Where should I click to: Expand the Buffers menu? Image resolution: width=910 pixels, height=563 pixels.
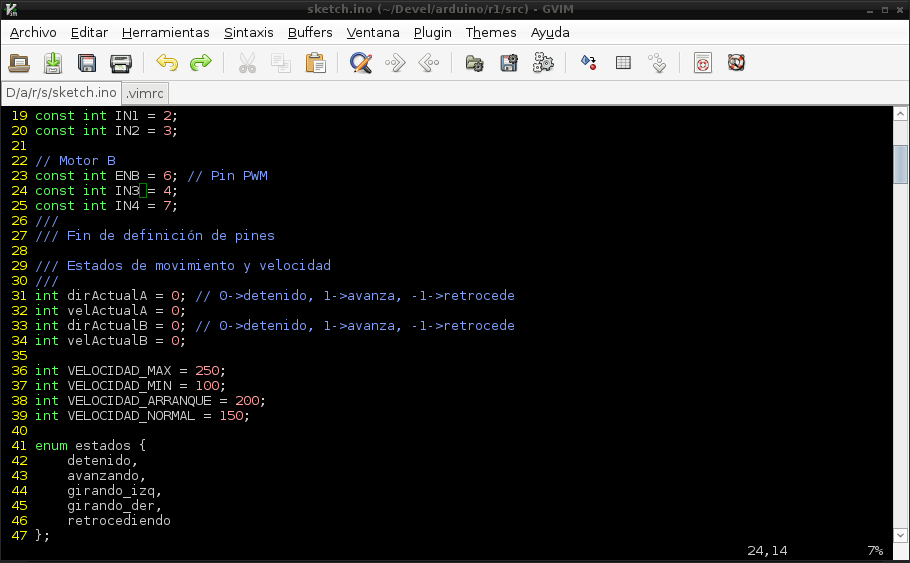pyautogui.click(x=310, y=32)
